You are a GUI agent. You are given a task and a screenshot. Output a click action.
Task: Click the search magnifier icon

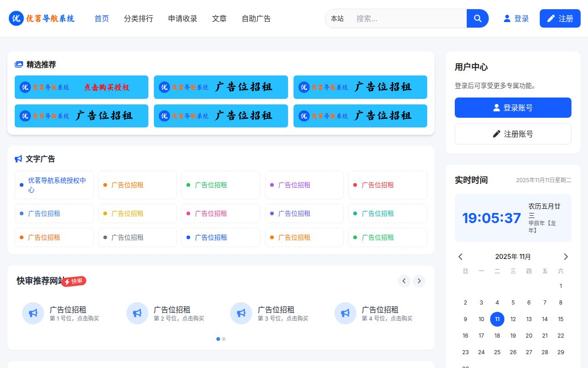click(x=477, y=18)
